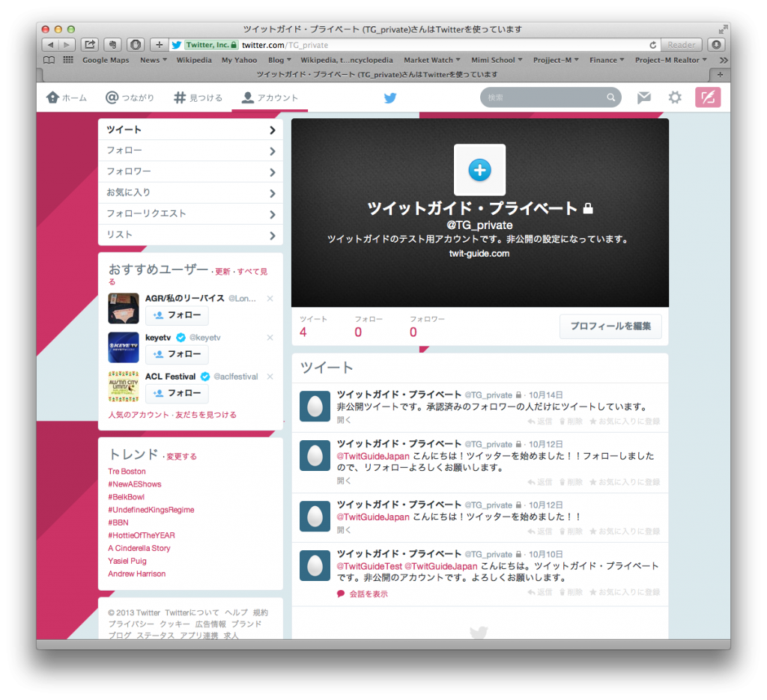Open the 見つける discover tab
Screen dimensions: 767x700
tap(198, 98)
